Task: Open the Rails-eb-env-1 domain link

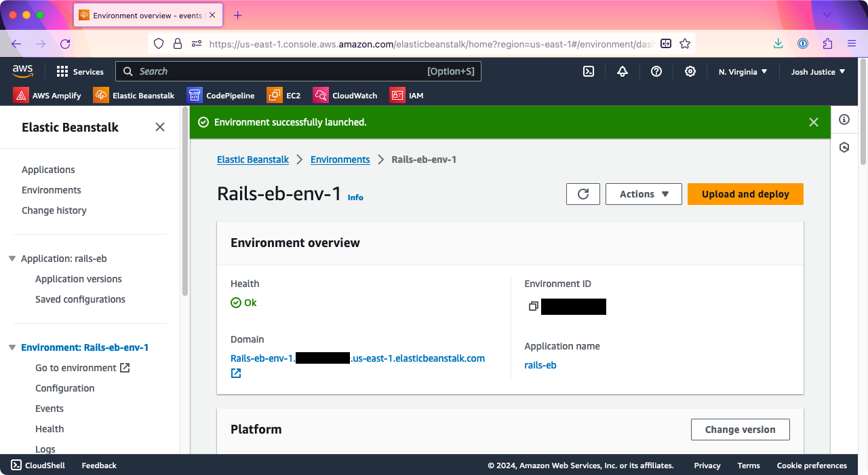Action: coord(357,358)
